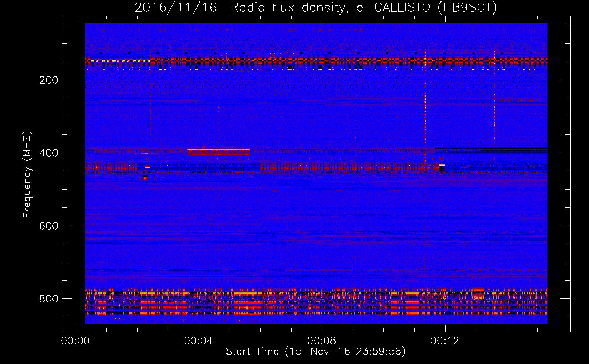589x364 pixels.
Task: Click the 400 frequency tick label
Action: click(49, 153)
